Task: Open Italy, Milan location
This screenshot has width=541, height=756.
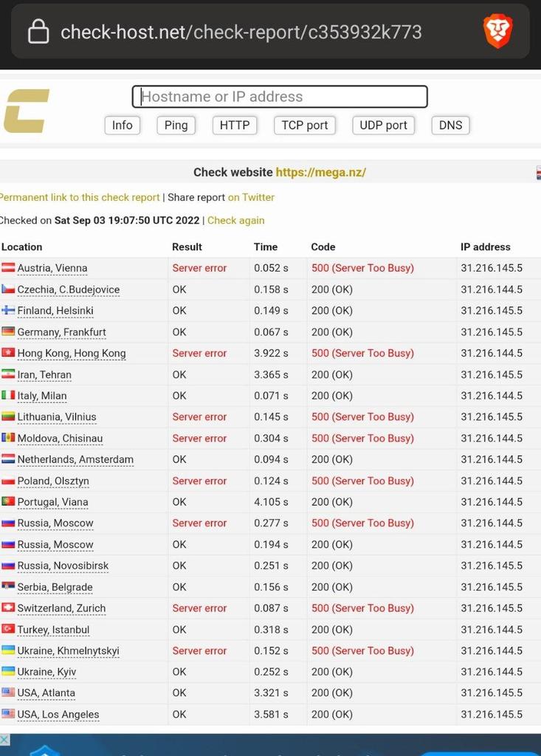Action: coord(42,396)
